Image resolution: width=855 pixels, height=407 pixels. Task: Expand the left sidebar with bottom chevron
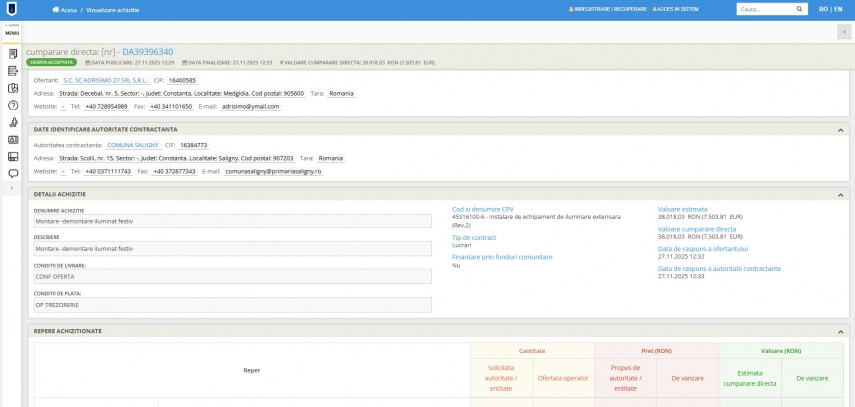pyautogui.click(x=13, y=187)
